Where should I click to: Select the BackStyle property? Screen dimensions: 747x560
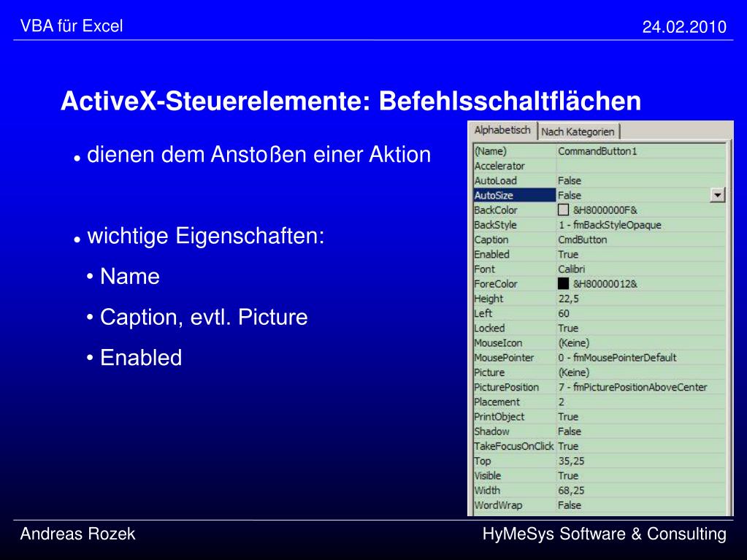[x=496, y=225]
